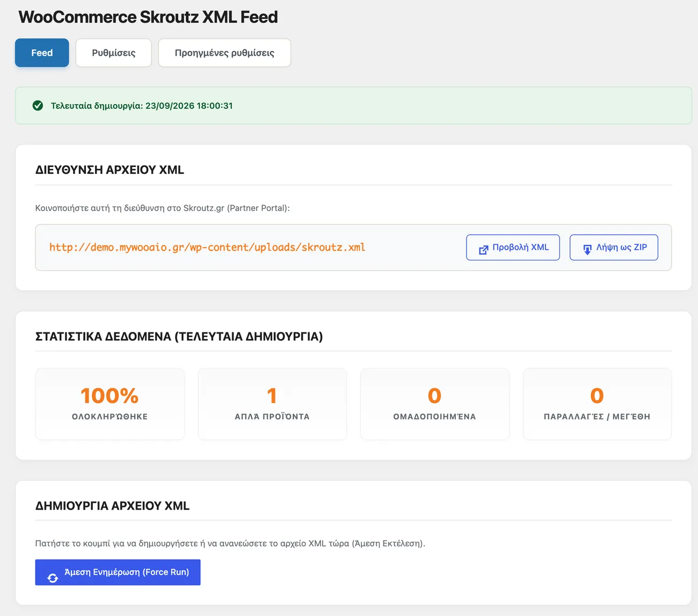Click the skroutz.xml feed URL
The width and height of the screenshot is (698, 616).
point(207,248)
